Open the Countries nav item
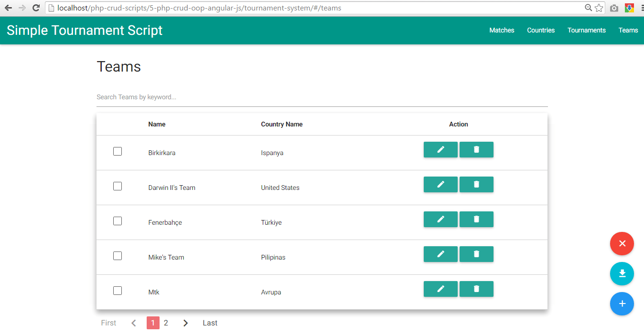Screen dimensions: 644x335 pos(541,30)
